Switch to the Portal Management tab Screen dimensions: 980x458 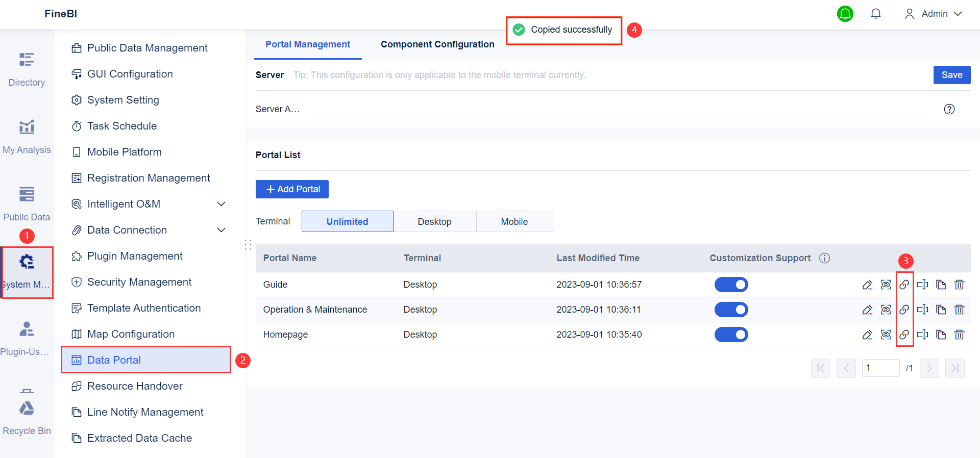308,44
